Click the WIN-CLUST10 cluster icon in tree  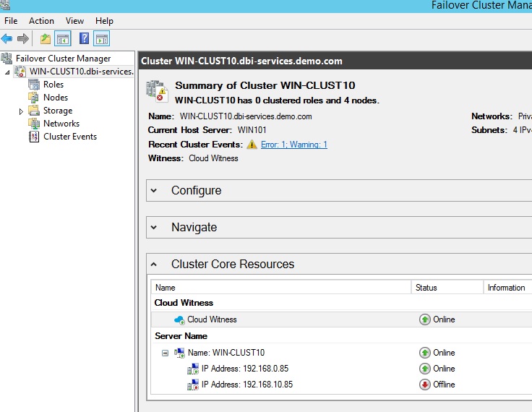tap(20, 72)
